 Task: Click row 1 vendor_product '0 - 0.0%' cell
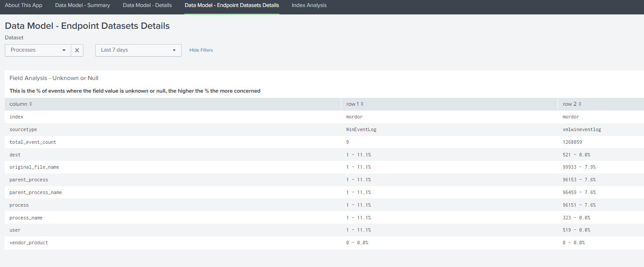[357, 243]
